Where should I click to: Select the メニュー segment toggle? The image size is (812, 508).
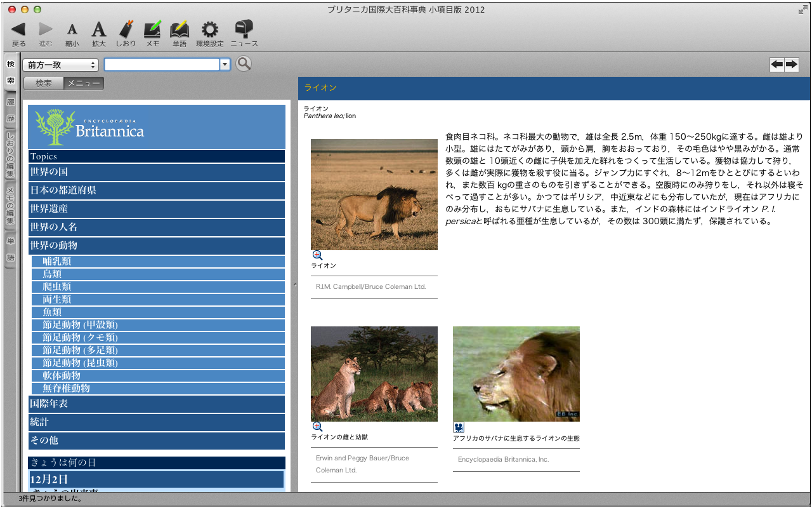(x=83, y=84)
